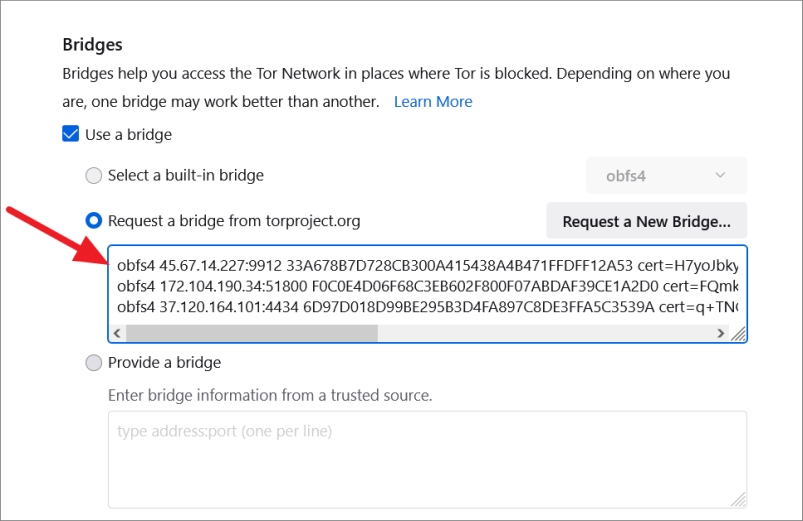Select the Provide a bridge radio button
Viewport: 803px width, 521px height.
pyautogui.click(x=94, y=362)
